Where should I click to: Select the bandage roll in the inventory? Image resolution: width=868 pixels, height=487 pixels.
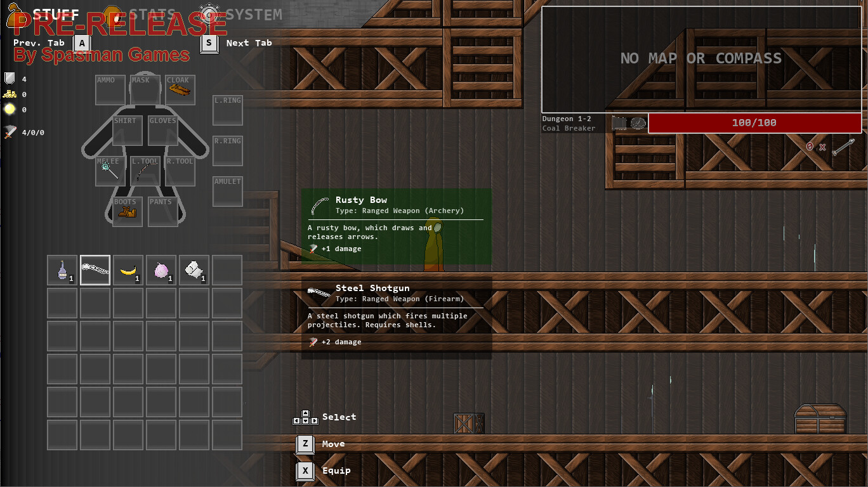click(x=194, y=269)
